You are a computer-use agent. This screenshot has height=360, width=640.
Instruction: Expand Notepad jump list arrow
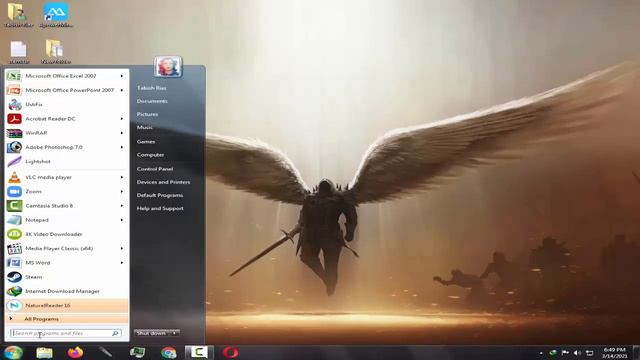[122, 220]
